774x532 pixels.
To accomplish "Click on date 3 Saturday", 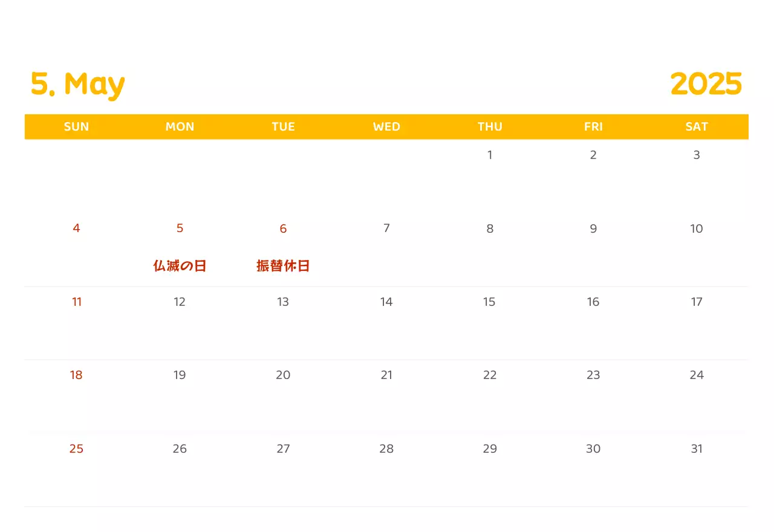I will tap(697, 155).
